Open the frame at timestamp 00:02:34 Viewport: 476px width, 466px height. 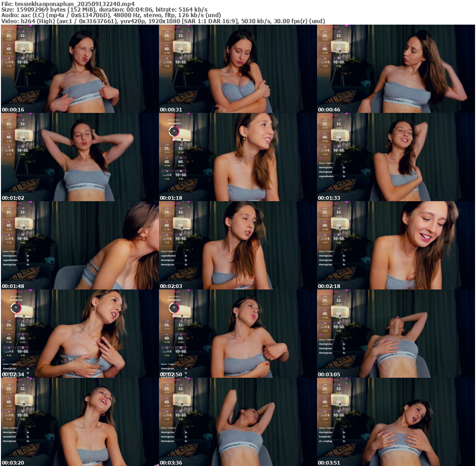pyautogui.click(x=79, y=334)
